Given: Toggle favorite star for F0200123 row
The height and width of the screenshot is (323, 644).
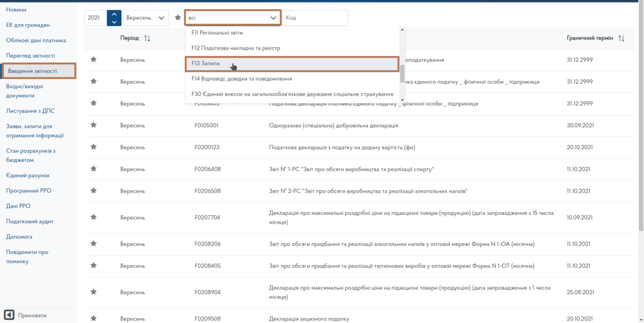Looking at the screenshot, I should (93, 147).
